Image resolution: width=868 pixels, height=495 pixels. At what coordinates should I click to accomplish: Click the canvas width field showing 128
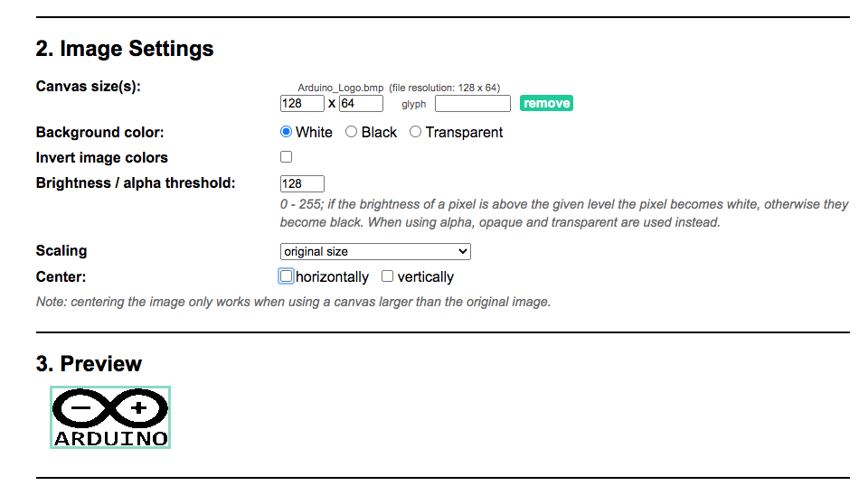tap(302, 103)
